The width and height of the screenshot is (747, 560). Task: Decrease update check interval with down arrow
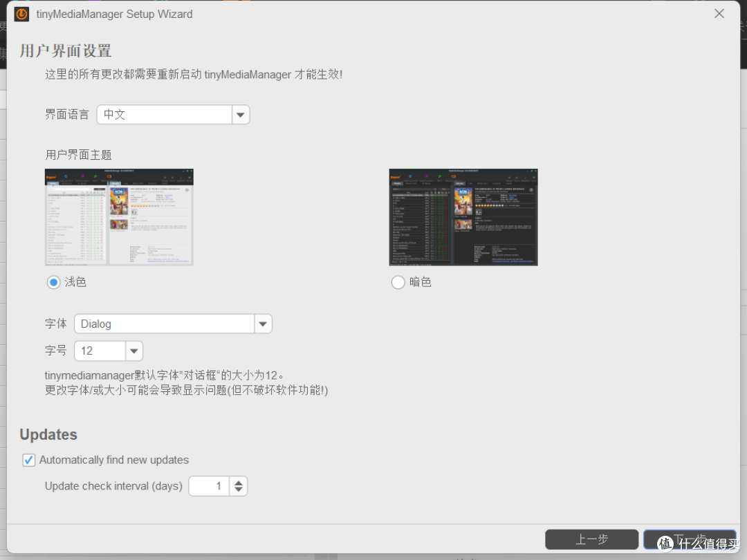[x=239, y=490]
